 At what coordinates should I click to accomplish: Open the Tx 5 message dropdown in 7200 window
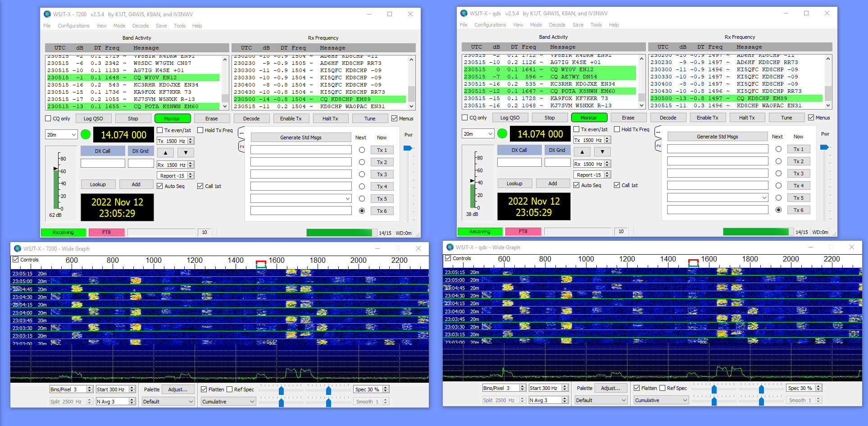click(301, 199)
